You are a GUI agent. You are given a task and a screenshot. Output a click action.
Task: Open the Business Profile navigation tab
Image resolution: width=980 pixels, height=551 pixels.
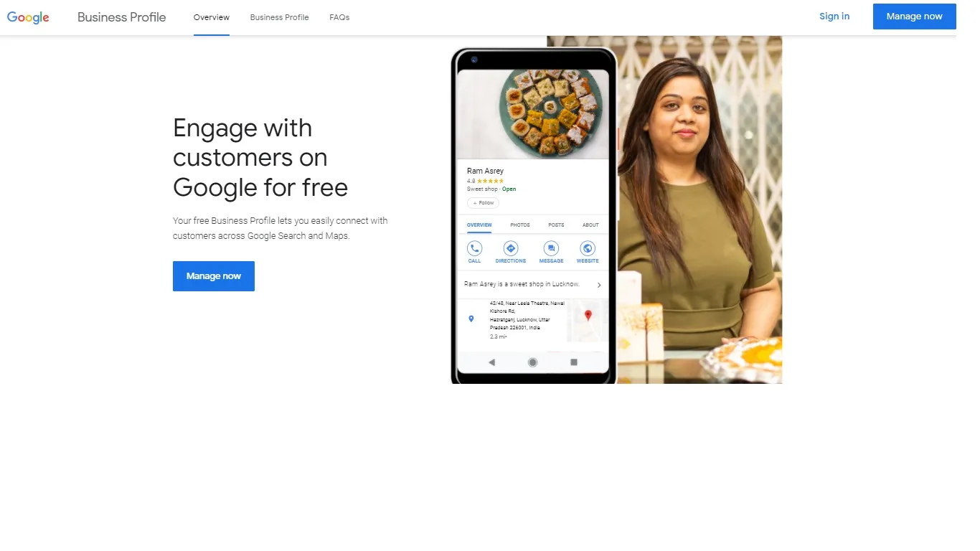279,17
